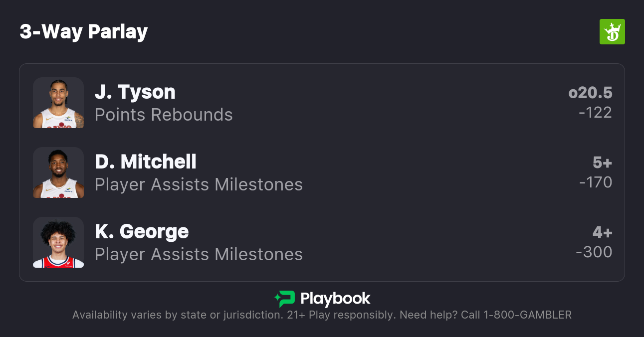Click the K. George player name
Screen dimensions: 644x337
click(142, 232)
